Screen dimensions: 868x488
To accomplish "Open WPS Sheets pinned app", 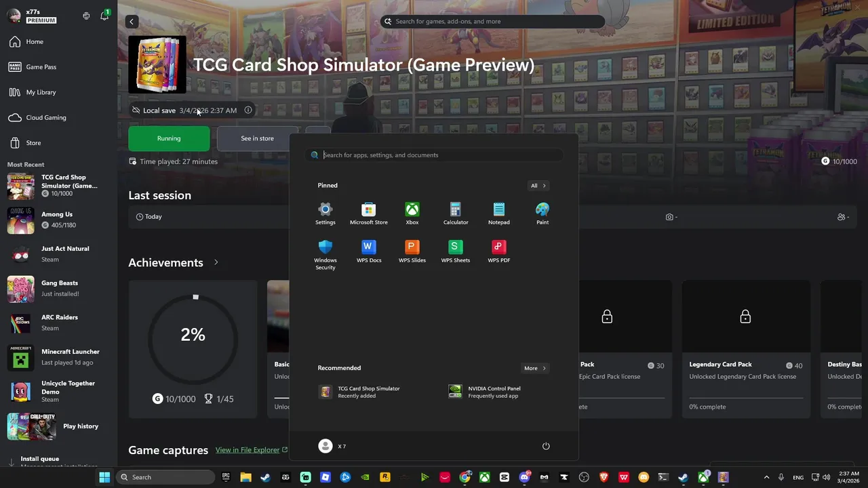I will (x=456, y=251).
